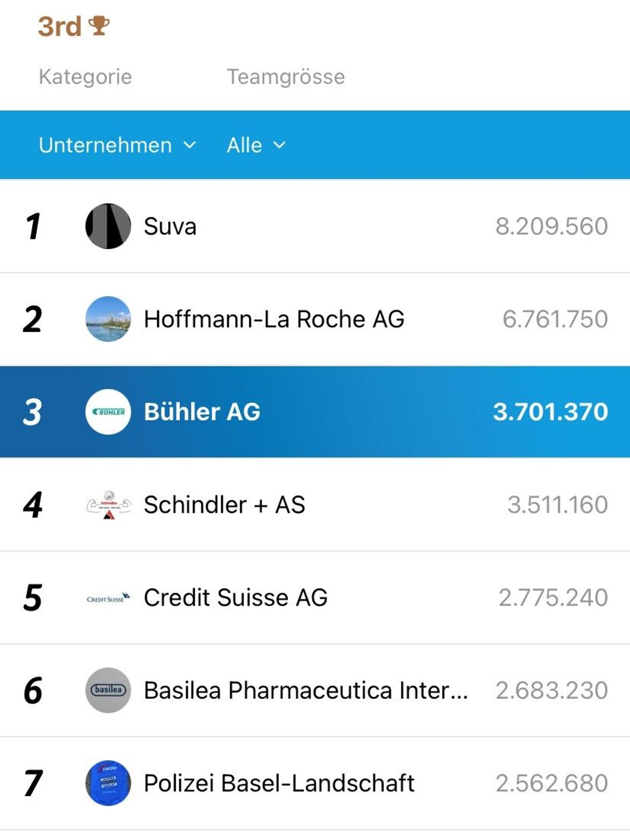Open Hoffmann-La Roche AG avatar photo
The image size is (630, 840).
coord(108,319)
